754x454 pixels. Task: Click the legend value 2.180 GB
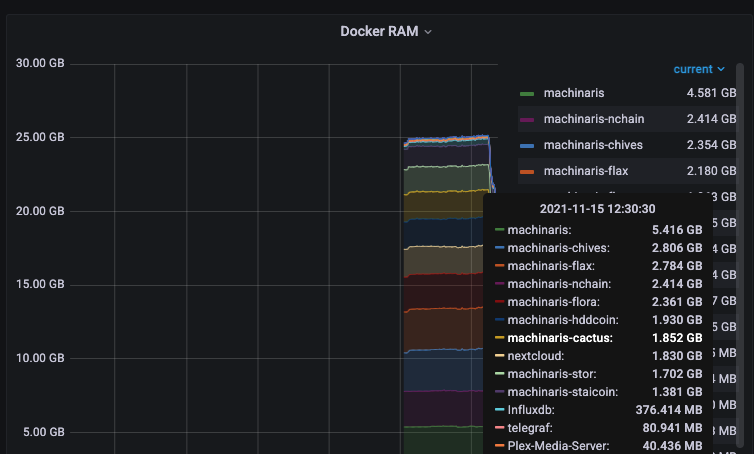(711, 171)
